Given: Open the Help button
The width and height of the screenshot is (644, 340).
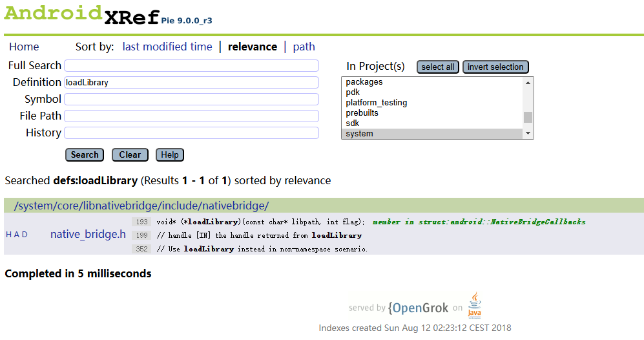Looking at the screenshot, I should click(170, 155).
